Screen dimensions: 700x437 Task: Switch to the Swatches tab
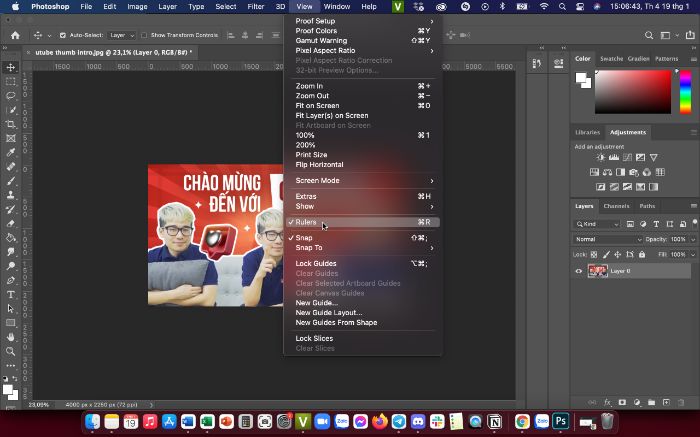coord(611,59)
